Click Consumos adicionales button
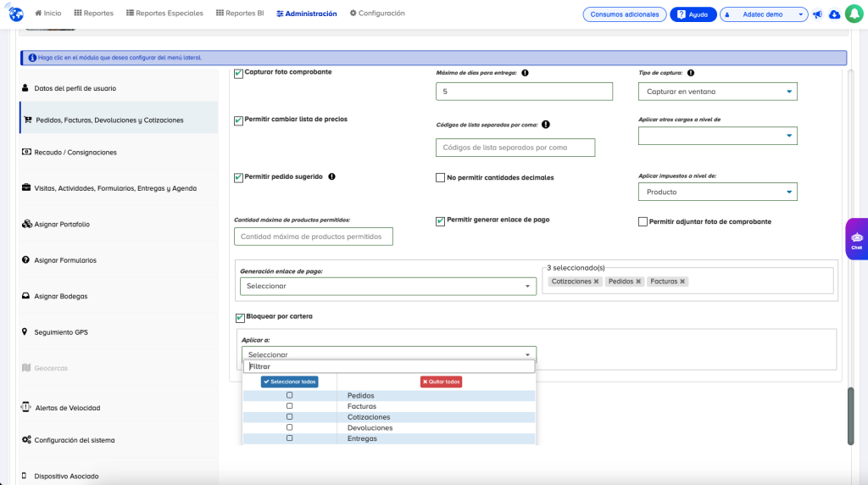The width and height of the screenshot is (868, 485). (625, 14)
